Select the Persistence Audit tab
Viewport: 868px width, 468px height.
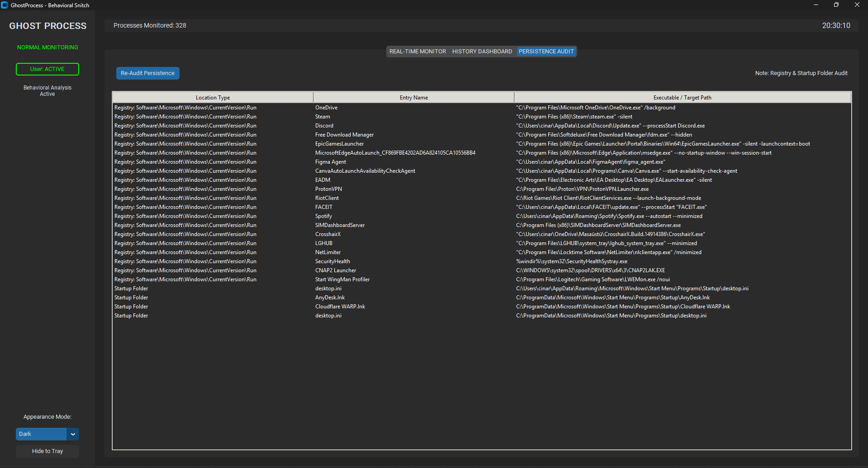[x=546, y=52]
